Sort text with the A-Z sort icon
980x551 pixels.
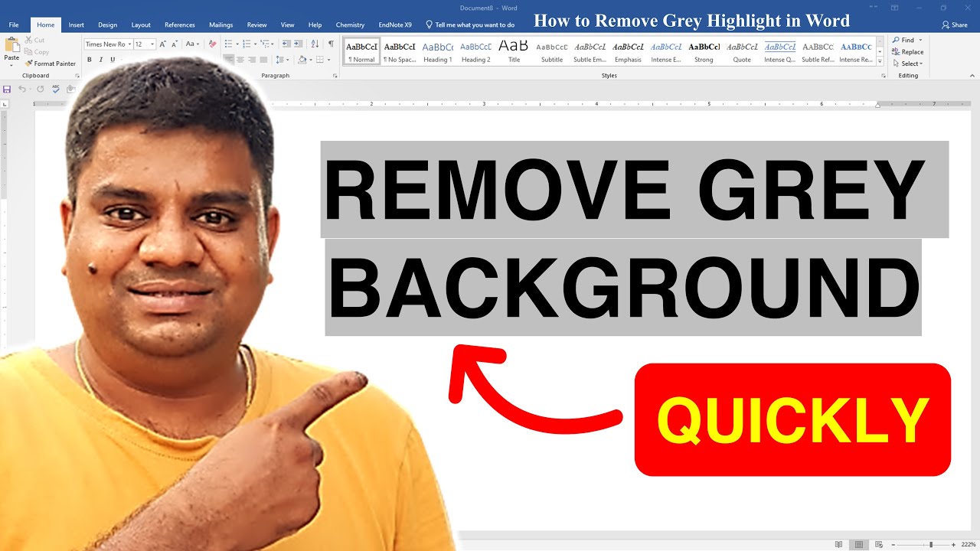[315, 44]
